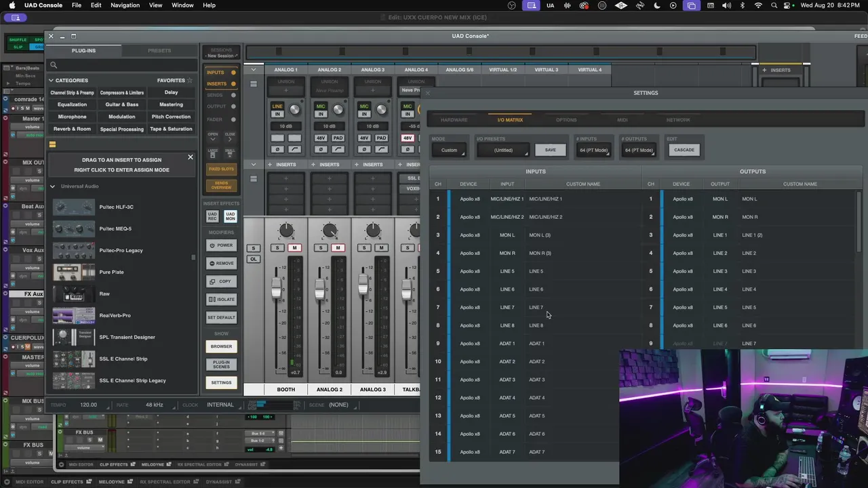The width and height of the screenshot is (868, 488).
Task: Collapse the CATEGORIES section
Action: coord(51,80)
